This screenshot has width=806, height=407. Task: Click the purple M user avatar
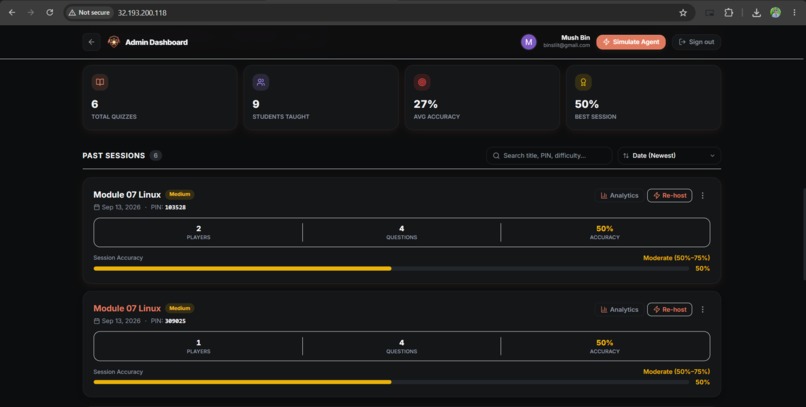click(x=528, y=42)
